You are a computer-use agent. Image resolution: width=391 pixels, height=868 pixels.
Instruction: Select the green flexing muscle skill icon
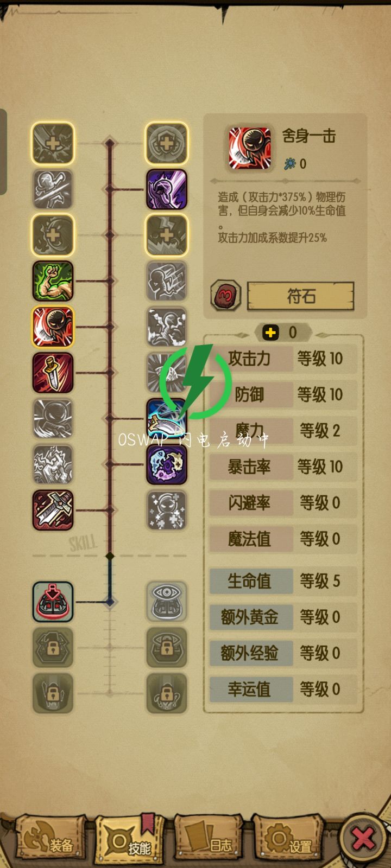[53, 280]
